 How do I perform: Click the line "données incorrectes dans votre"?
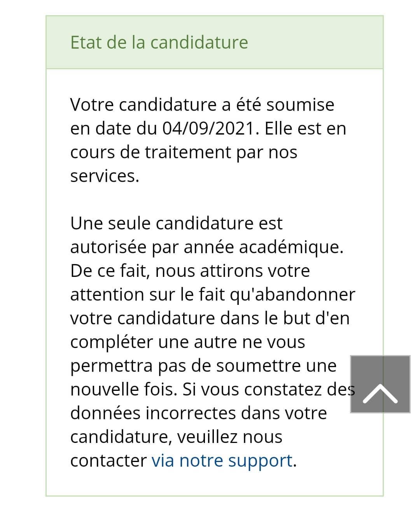(199, 413)
